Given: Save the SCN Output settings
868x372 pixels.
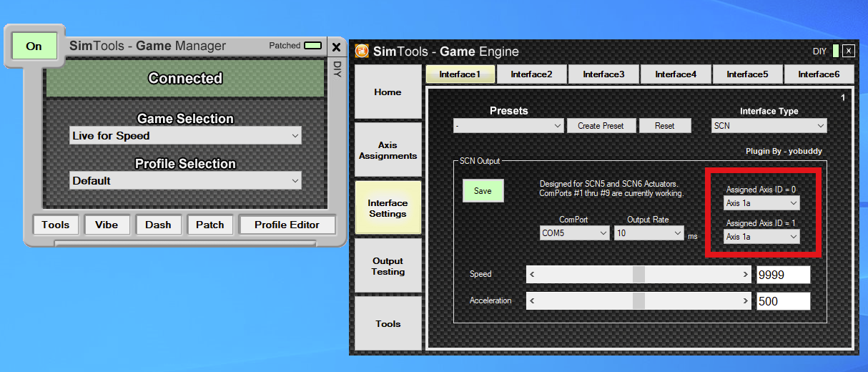Looking at the screenshot, I should point(483,191).
